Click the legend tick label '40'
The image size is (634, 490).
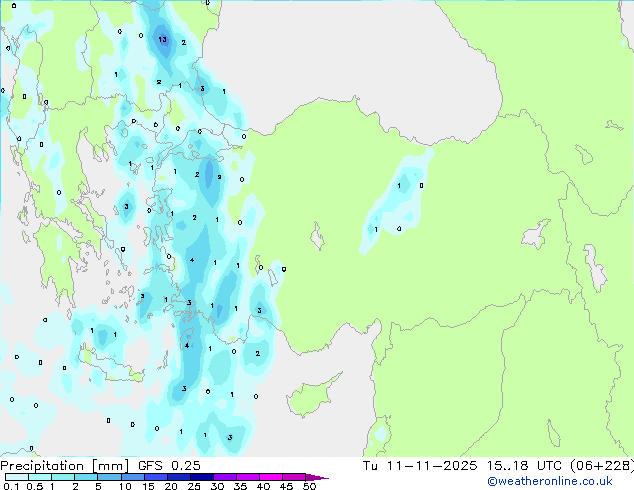pyautogui.click(x=263, y=486)
